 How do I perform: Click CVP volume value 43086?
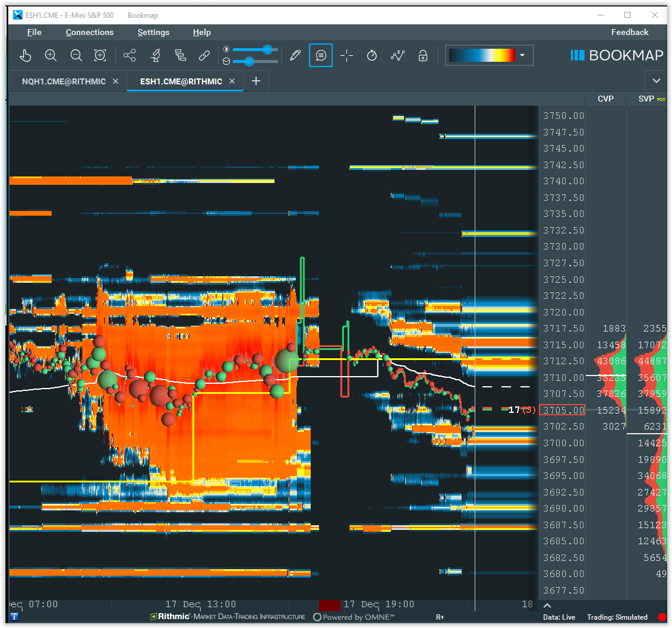(x=611, y=361)
